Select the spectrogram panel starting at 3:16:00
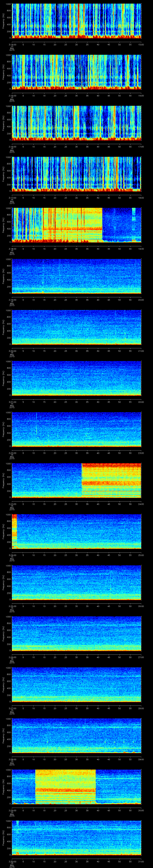This screenshot has height=868, width=153. coord(77,123)
